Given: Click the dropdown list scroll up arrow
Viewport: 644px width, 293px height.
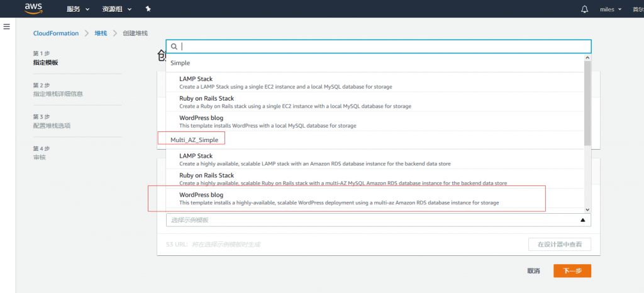Looking at the screenshot, I should (x=587, y=58).
